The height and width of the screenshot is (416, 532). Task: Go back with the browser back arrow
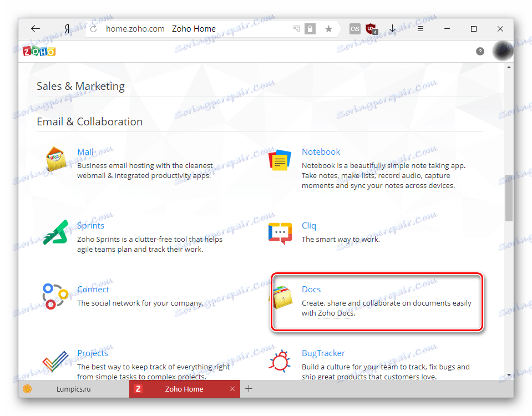36,29
